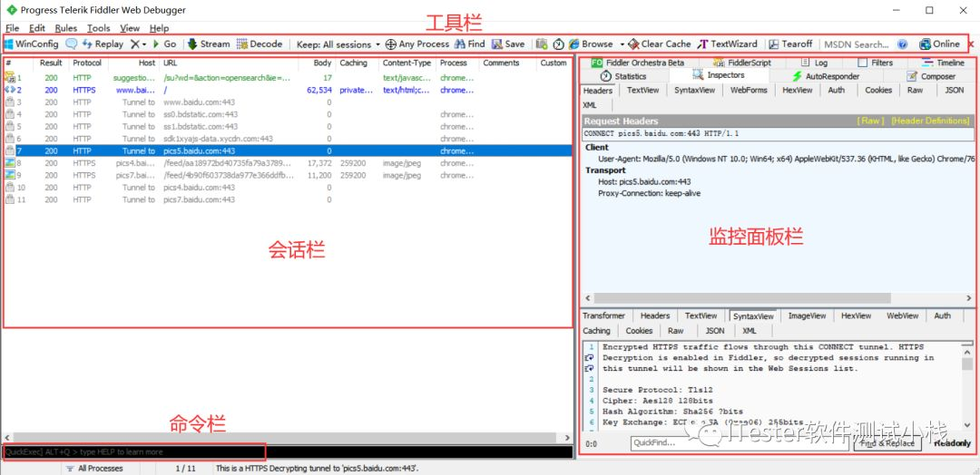Viewport: 980px width, 475px height.
Task: Open the File menu
Action: tap(12, 28)
